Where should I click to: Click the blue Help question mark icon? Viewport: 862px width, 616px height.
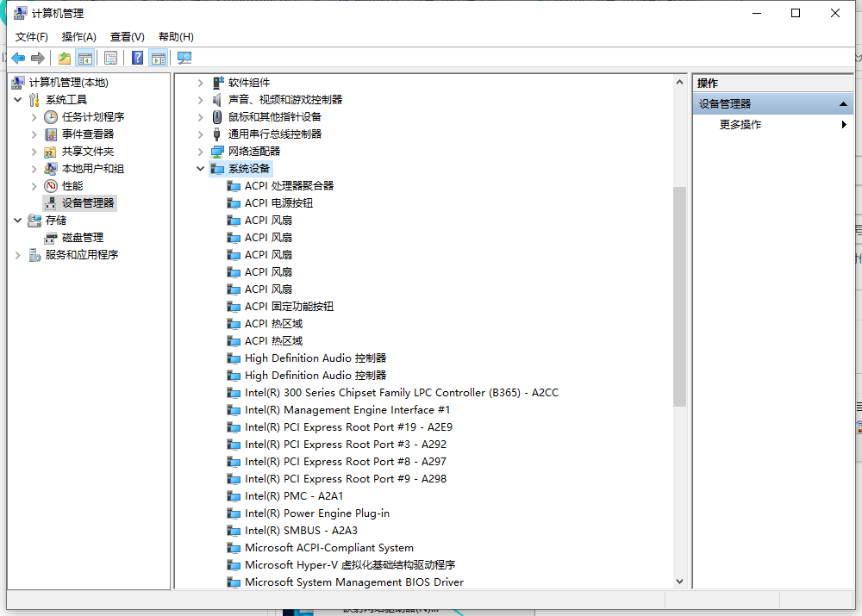(x=137, y=58)
